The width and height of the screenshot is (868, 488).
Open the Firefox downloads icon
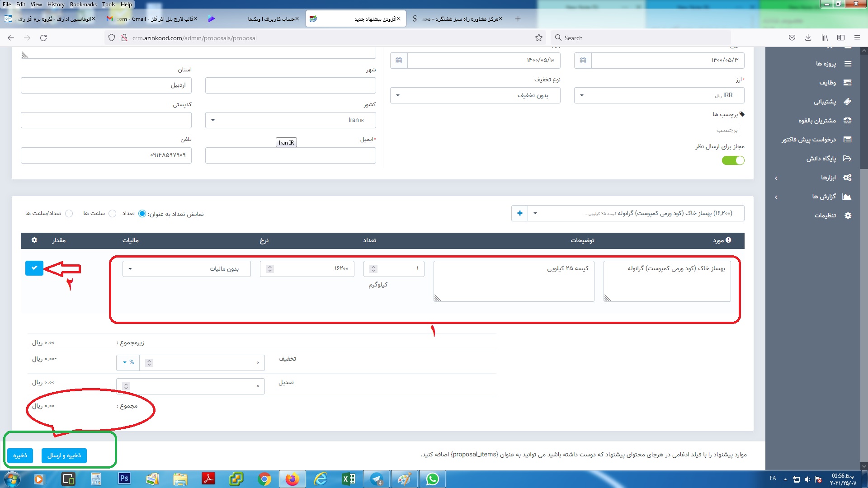point(808,38)
